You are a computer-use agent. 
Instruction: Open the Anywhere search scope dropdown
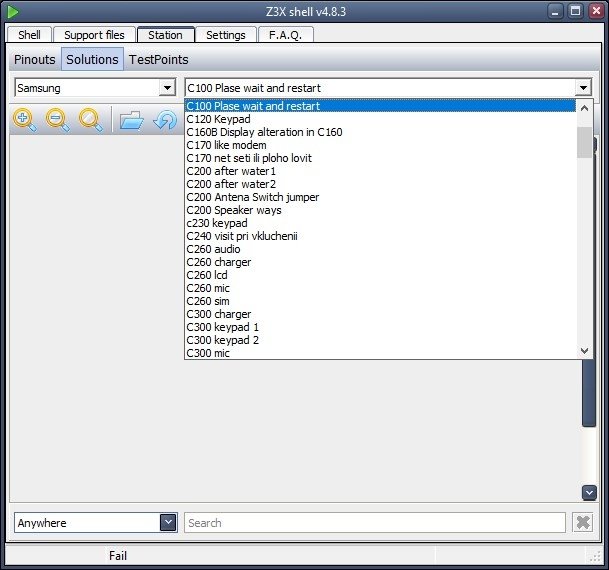168,523
